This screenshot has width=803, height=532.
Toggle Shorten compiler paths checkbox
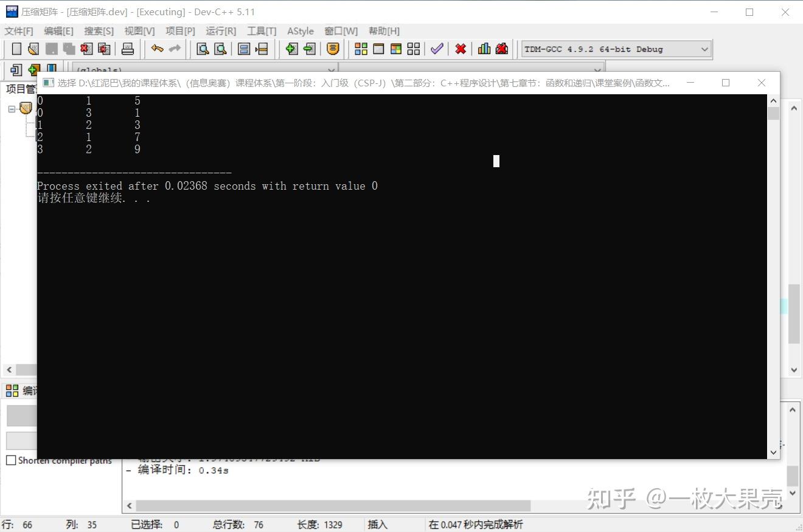11,460
